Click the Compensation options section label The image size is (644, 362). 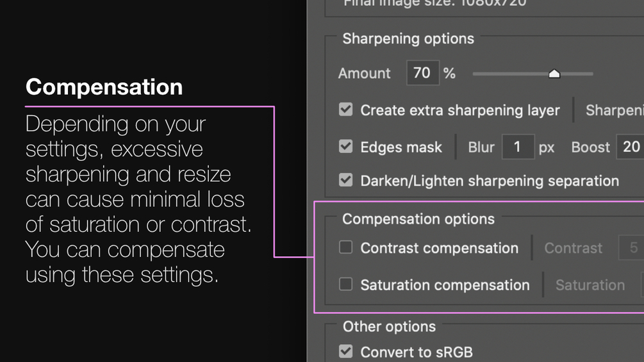coord(418,219)
